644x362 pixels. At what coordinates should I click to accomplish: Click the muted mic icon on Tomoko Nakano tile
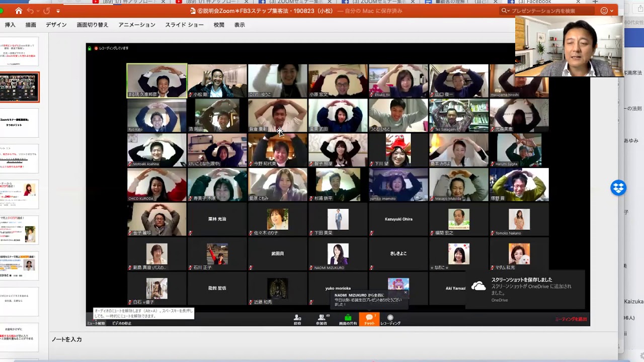[x=493, y=233]
